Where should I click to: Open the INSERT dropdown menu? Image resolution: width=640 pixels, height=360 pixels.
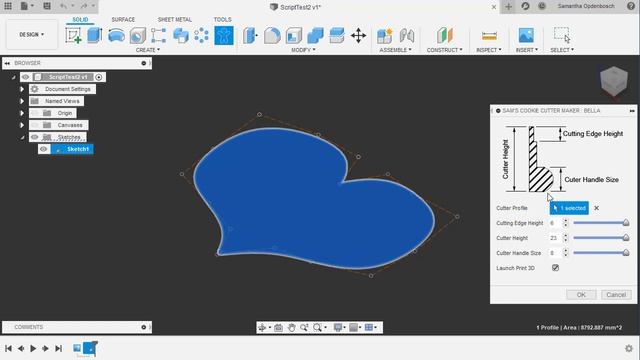pyautogui.click(x=527, y=50)
